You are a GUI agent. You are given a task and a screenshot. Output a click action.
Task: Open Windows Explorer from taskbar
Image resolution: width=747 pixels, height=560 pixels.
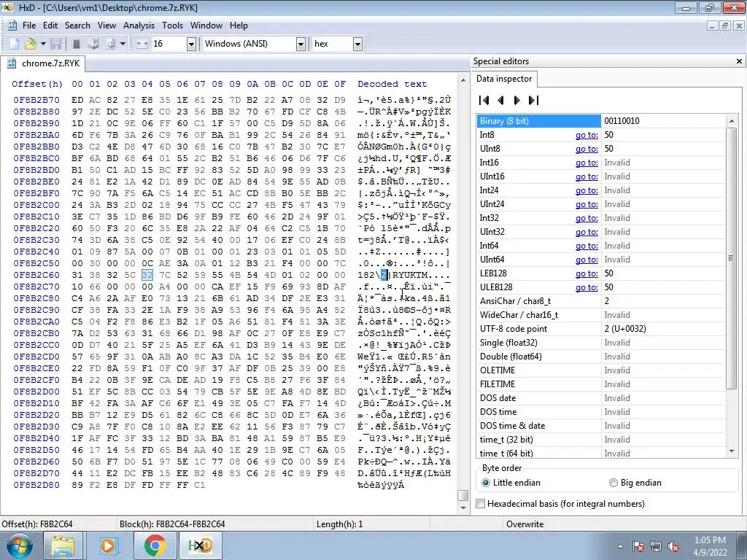(x=63, y=545)
